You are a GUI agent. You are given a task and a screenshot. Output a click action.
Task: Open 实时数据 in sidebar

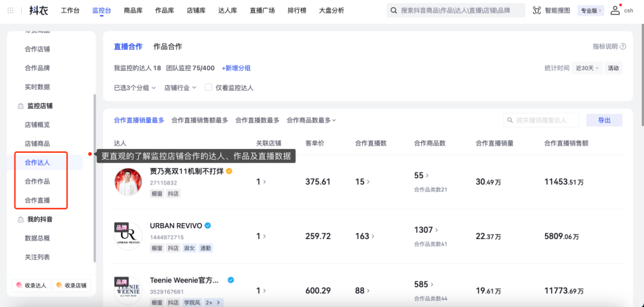[x=38, y=87]
